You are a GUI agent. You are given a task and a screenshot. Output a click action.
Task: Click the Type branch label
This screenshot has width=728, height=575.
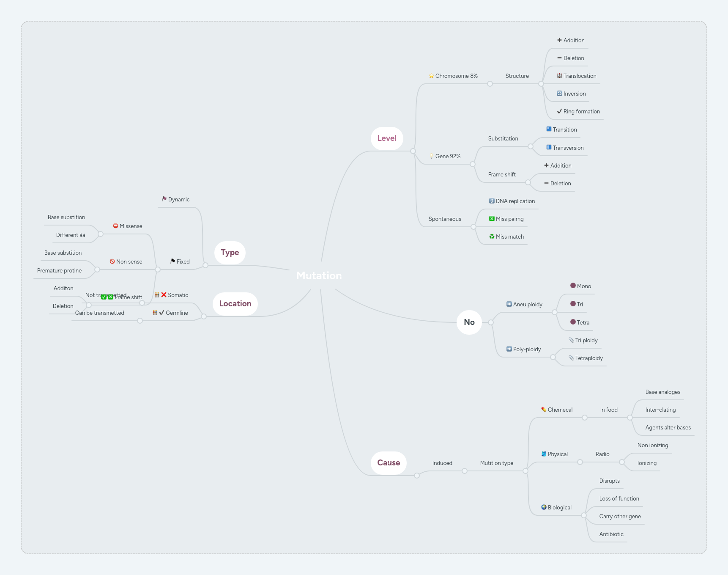coord(230,252)
